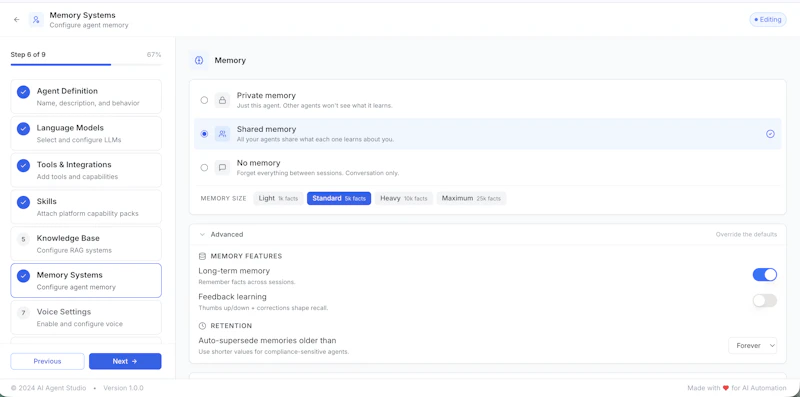800x397 pixels.
Task: Click the "Attach platform capability packs" subtitle
Action: tap(87, 214)
